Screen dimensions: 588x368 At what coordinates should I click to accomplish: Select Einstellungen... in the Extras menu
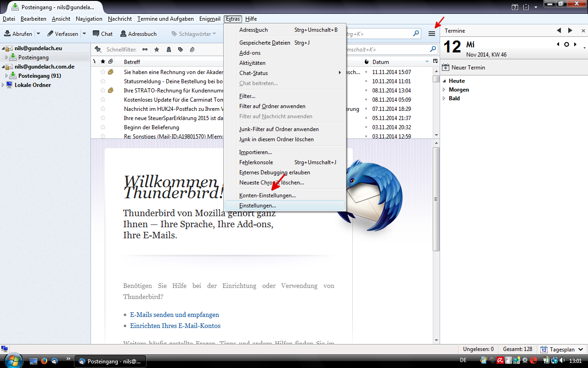click(x=257, y=206)
